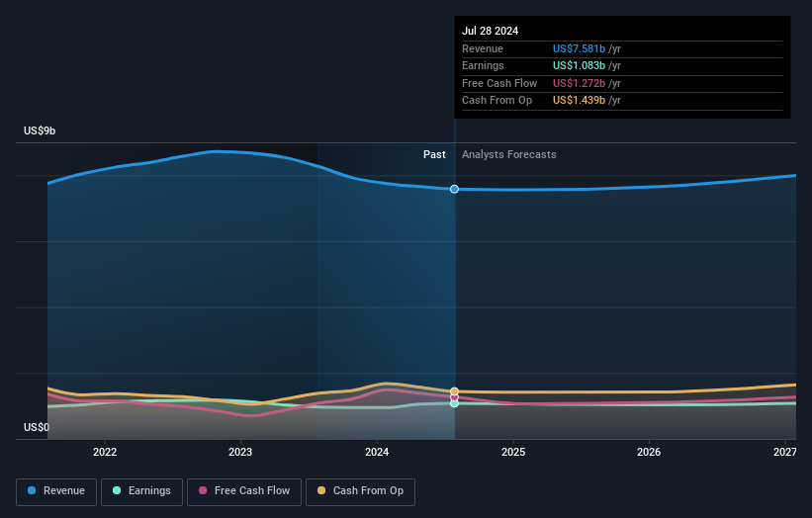Click the US$1.439b cash from op value
812x518 pixels.
tap(579, 101)
